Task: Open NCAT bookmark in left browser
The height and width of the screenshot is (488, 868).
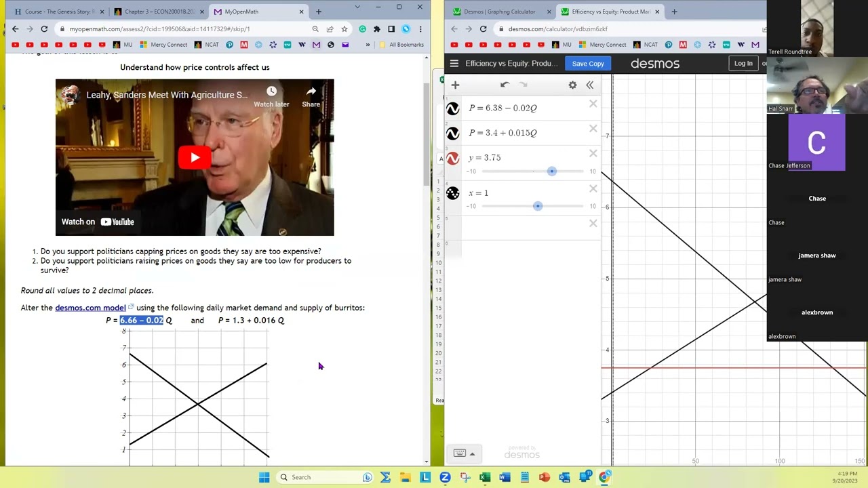Action: [207, 45]
